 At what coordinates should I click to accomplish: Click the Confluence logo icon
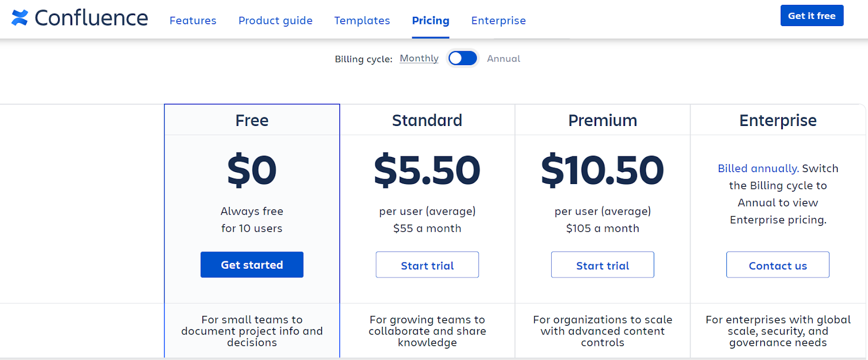coord(20,18)
